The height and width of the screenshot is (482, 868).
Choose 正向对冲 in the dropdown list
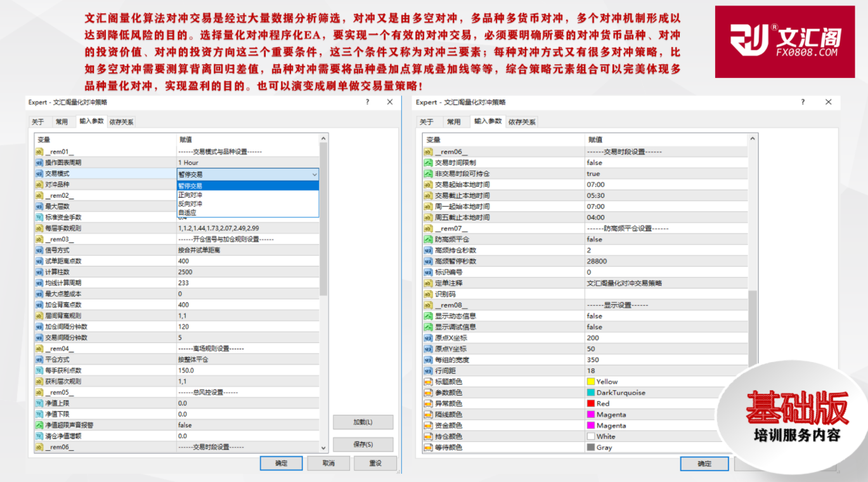coord(247,195)
